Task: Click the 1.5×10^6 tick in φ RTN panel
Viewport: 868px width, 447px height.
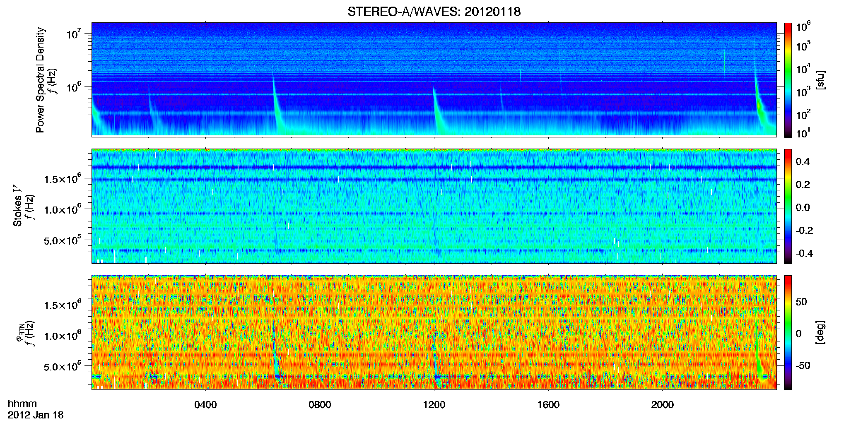Action: 63,305
